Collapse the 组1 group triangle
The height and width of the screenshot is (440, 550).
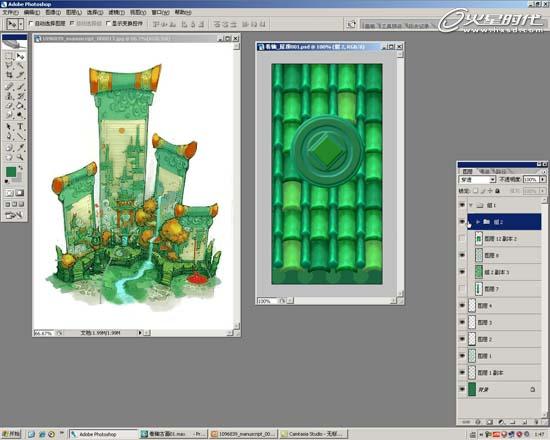point(471,205)
